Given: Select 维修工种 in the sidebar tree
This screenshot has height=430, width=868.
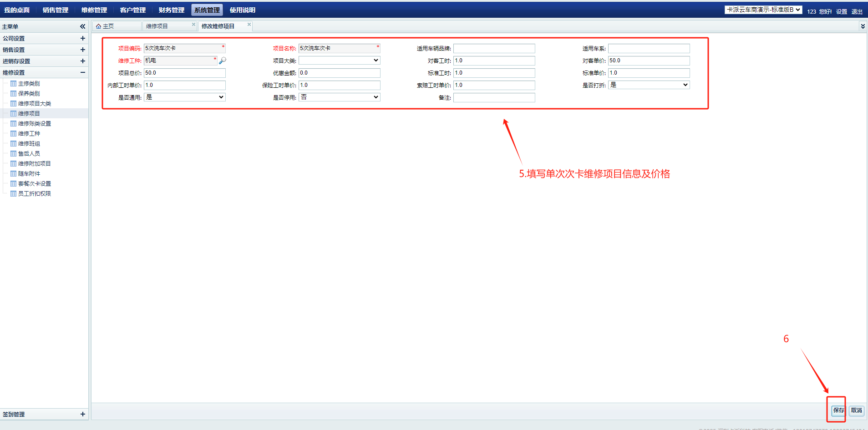Looking at the screenshot, I should [29, 134].
